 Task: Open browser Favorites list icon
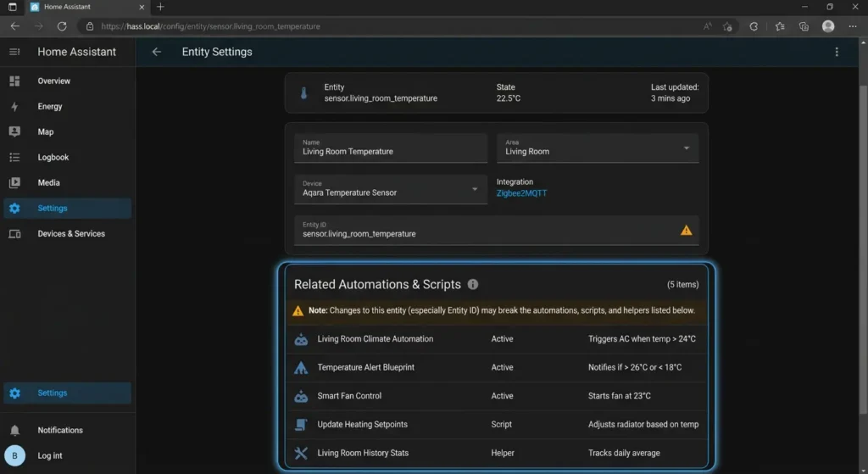click(780, 26)
